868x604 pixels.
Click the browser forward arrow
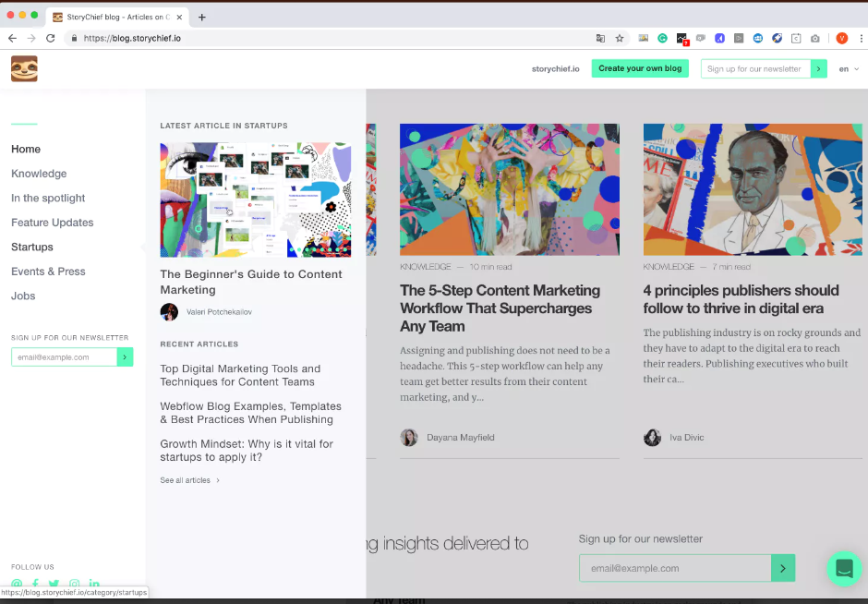point(31,38)
